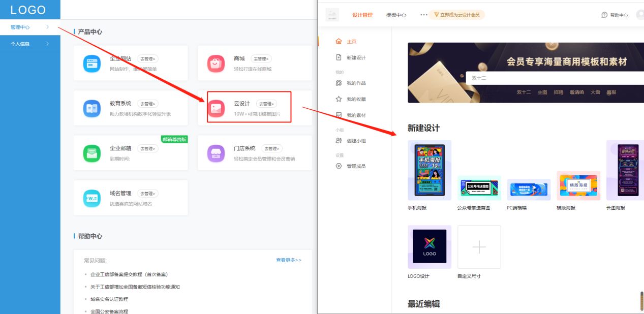Click the 立即成为云设计会员 membership button

(457, 15)
